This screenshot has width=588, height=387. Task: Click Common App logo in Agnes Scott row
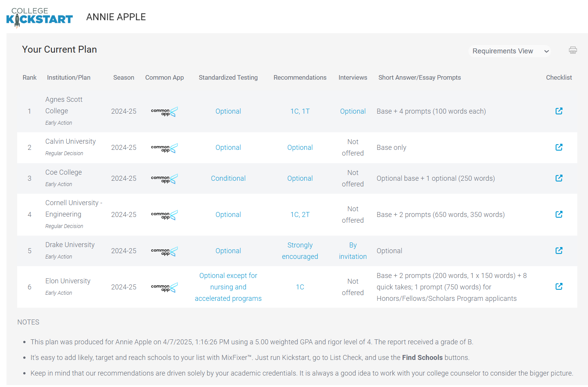point(165,112)
